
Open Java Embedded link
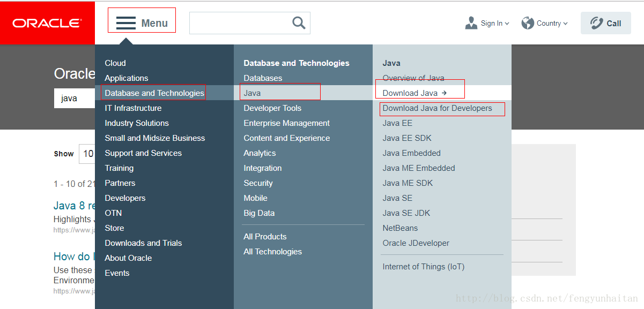pos(412,153)
